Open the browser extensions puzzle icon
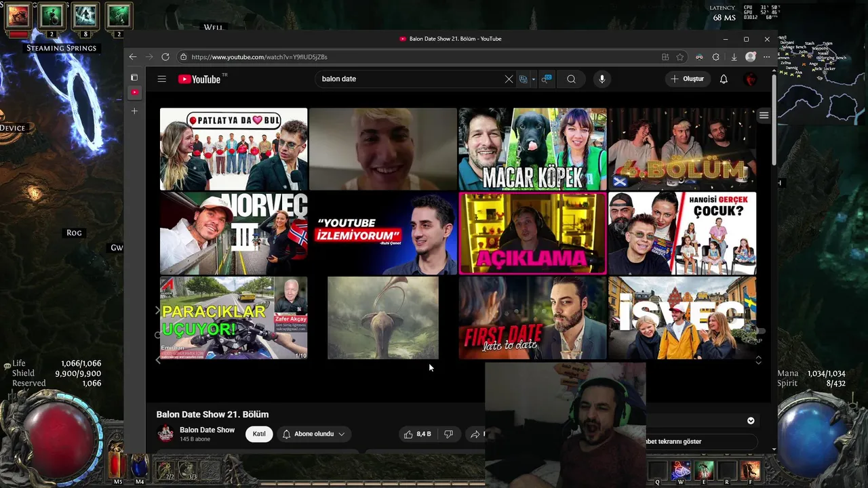Image resolution: width=868 pixels, height=488 pixels. coord(715,57)
